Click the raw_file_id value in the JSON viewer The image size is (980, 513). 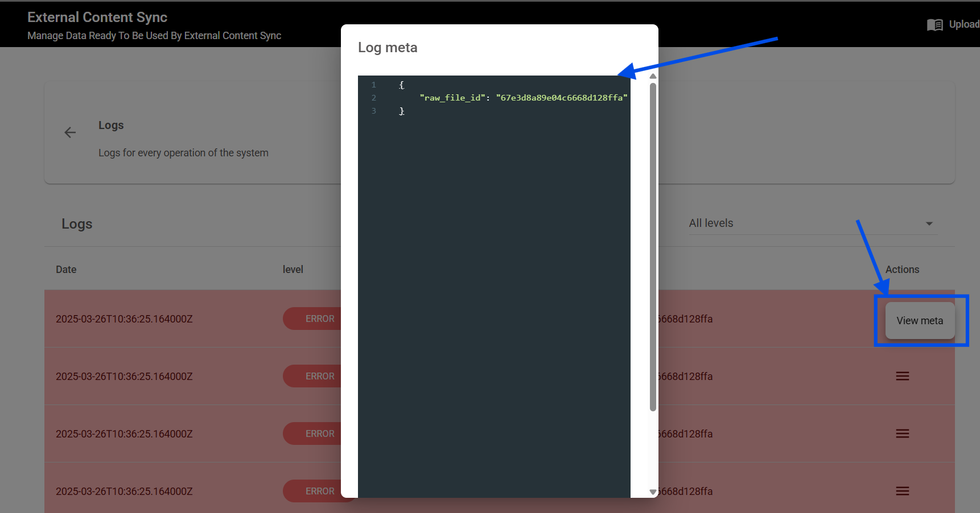561,97
